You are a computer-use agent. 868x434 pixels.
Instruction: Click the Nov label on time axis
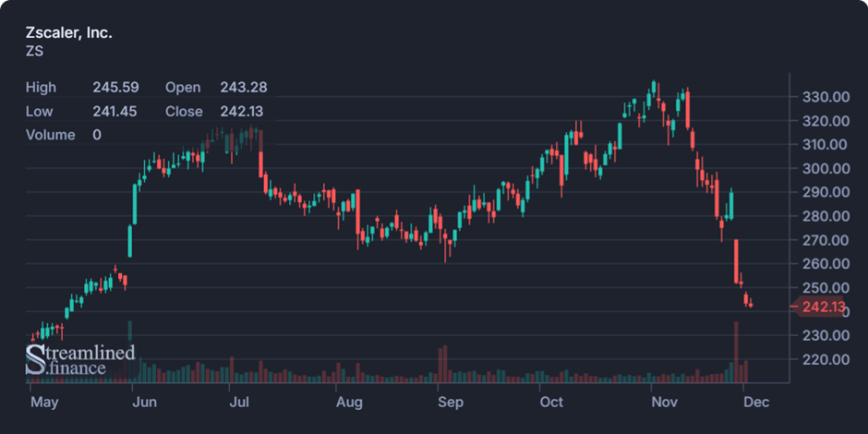coord(664,403)
